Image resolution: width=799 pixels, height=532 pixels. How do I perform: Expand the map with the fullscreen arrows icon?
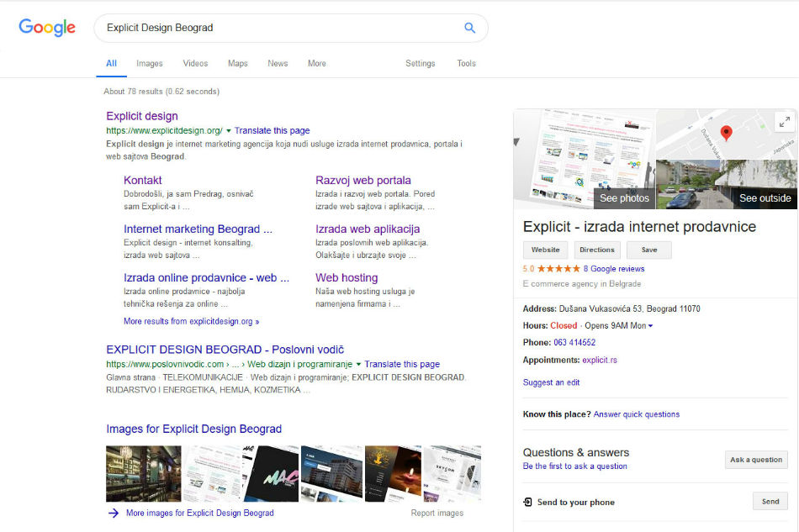[x=785, y=122]
